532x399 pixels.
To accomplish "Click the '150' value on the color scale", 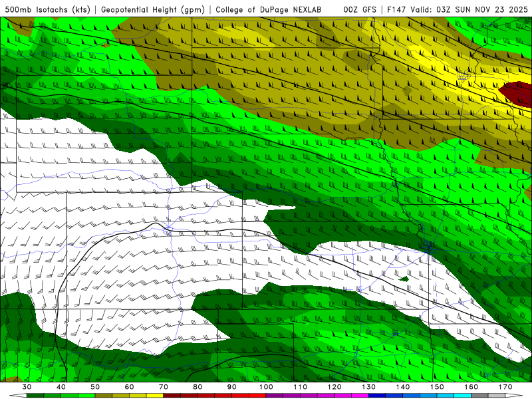I will [437, 387].
